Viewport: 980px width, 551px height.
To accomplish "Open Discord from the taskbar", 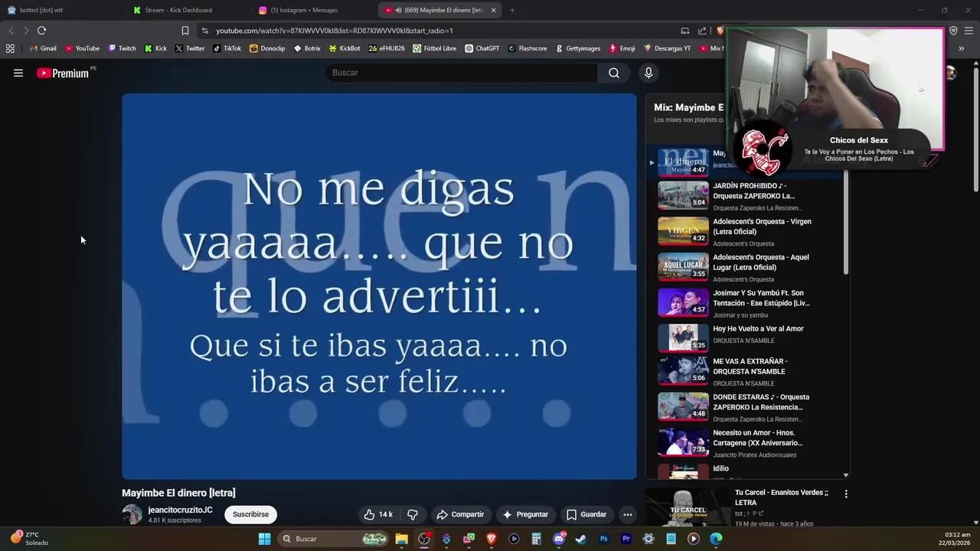I will pos(559,539).
